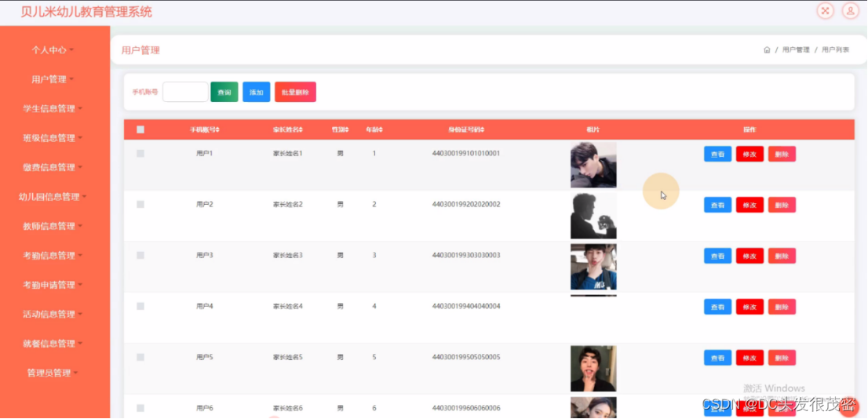Click the home icon in breadcrumb
This screenshot has height=419, width=868.
pyautogui.click(x=767, y=49)
